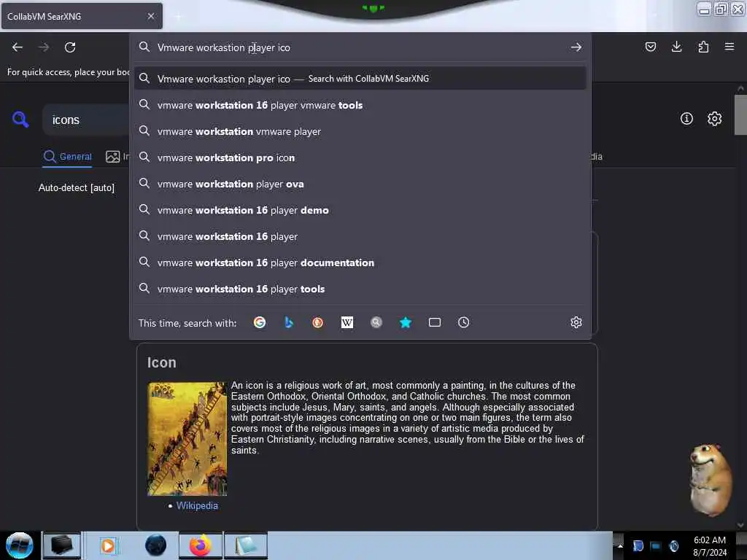The width and height of the screenshot is (747, 560).
Task: Click the page vertical scrollbar thumb
Action: click(x=740, y=114)
